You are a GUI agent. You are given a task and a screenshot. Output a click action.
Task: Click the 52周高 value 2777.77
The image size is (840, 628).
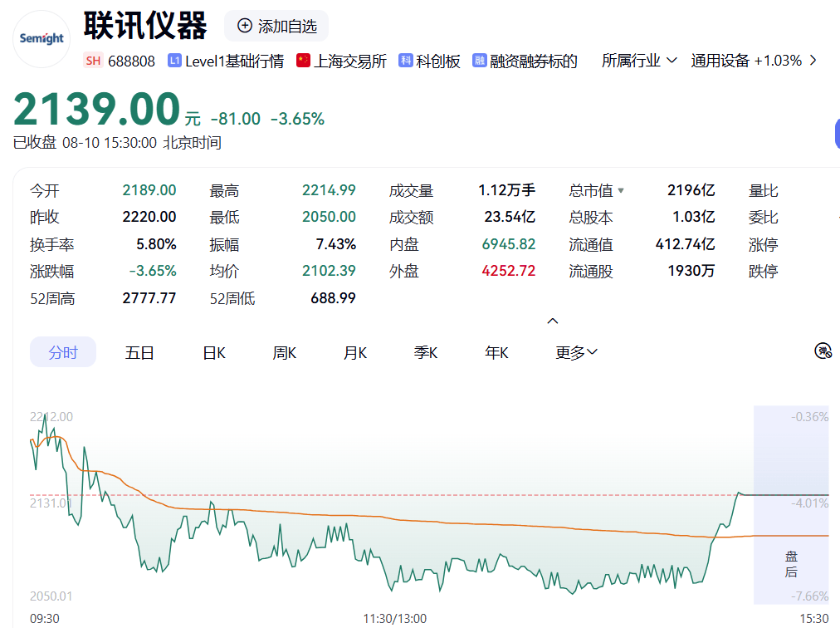[x=149, y=298]
